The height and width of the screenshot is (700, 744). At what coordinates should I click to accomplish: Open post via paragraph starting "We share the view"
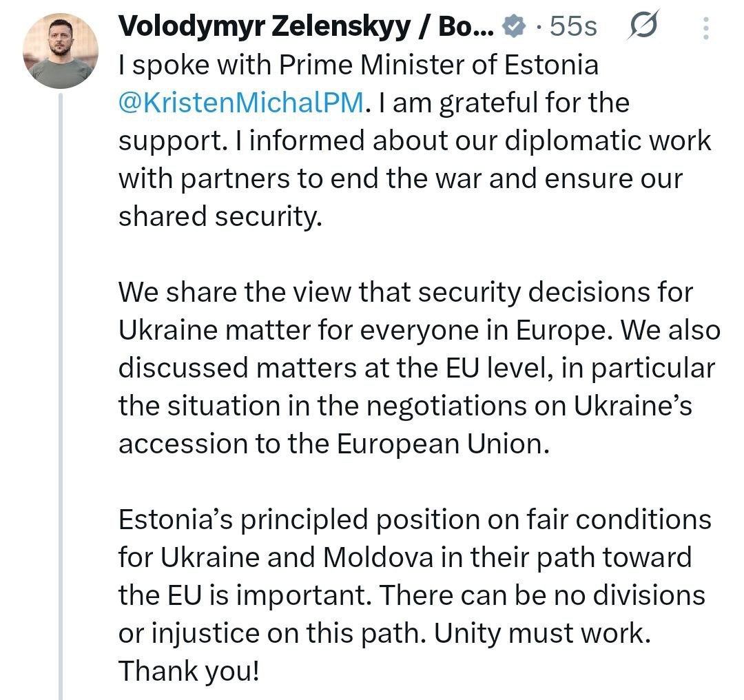coord(420,368)
